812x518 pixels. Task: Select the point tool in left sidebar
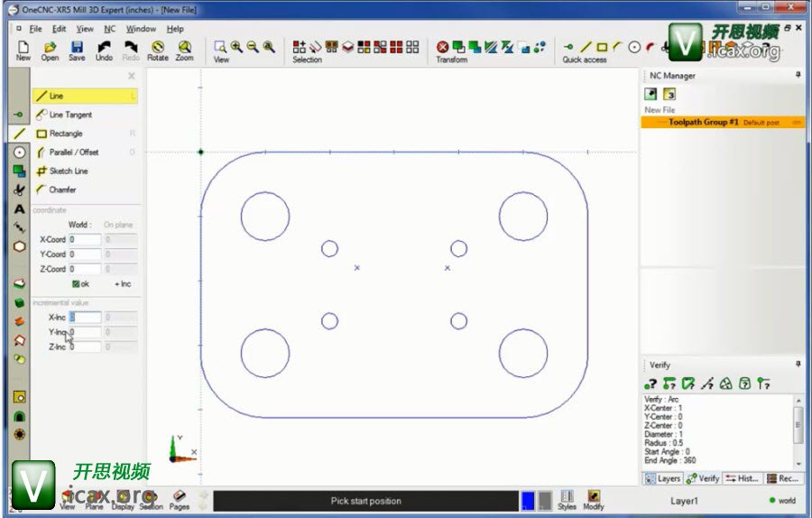(x=19, y=114)
